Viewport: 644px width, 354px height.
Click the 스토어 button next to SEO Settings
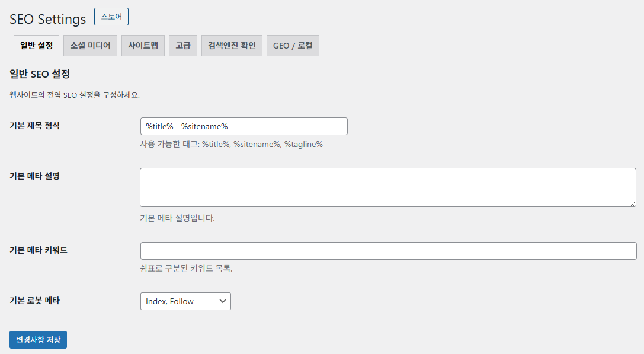click(111, 17)
